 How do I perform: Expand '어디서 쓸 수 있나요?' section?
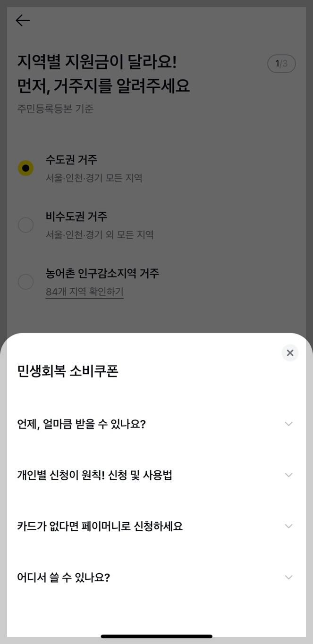(156, 577)
